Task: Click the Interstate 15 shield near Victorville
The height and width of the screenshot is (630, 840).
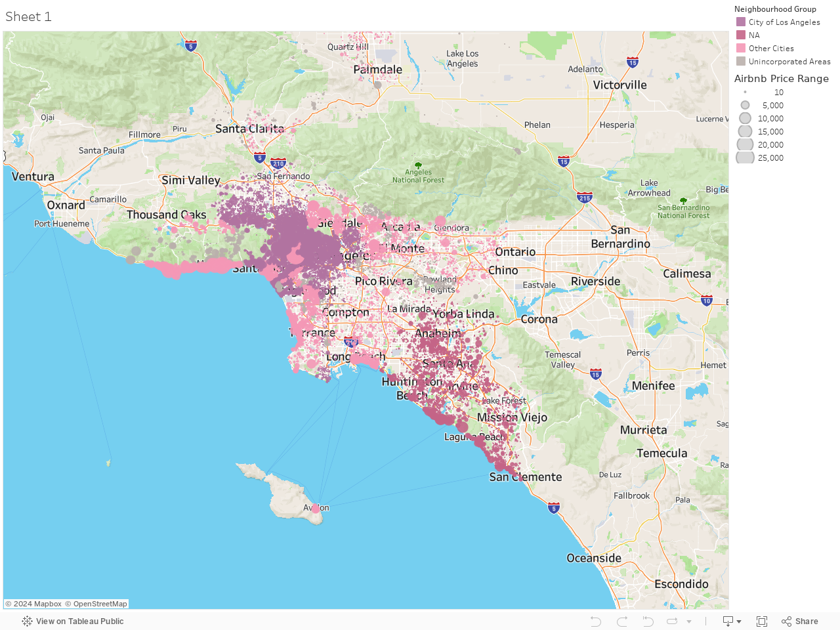Action: tap(632, 62)
